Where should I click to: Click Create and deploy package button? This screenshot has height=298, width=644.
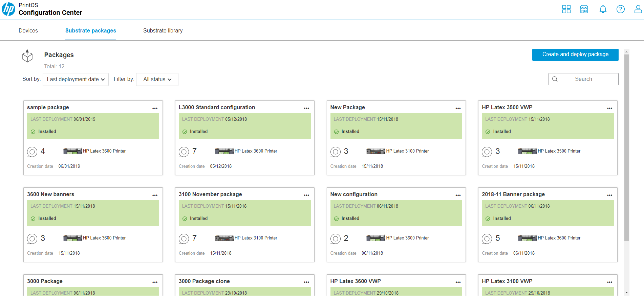[x=575, y=55]
